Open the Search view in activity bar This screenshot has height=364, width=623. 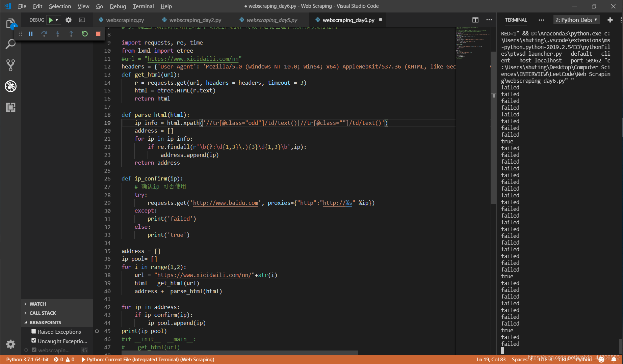click(10, 44)
